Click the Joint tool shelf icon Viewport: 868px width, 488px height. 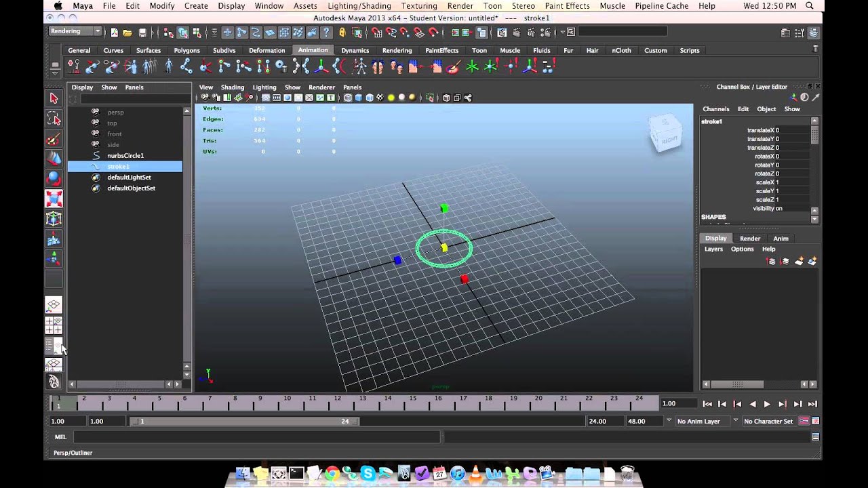186,66
